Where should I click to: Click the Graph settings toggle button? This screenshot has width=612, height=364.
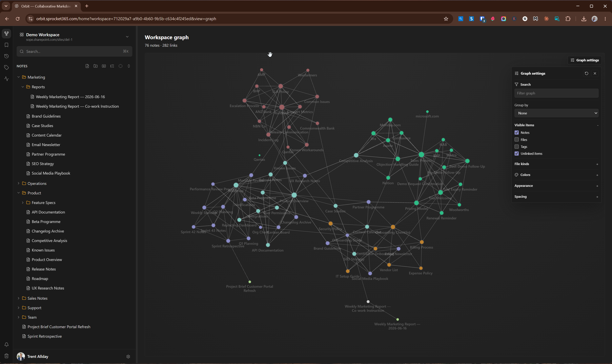point(584,60)
